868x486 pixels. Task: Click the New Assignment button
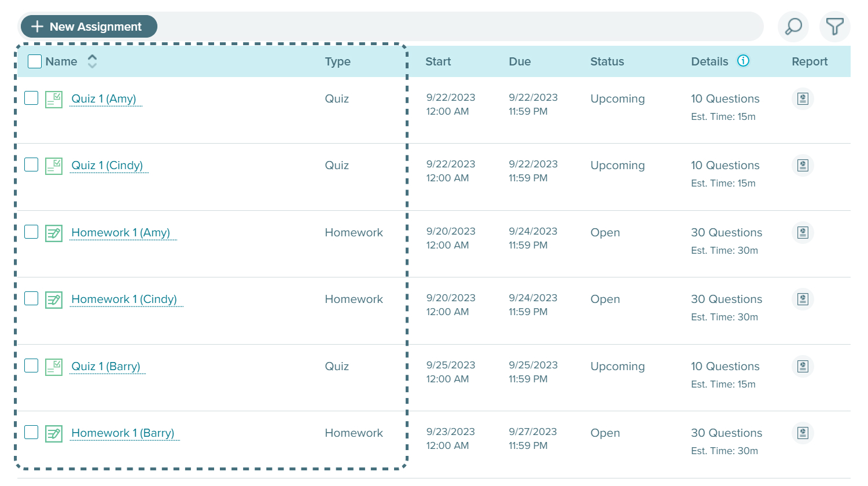89,27
